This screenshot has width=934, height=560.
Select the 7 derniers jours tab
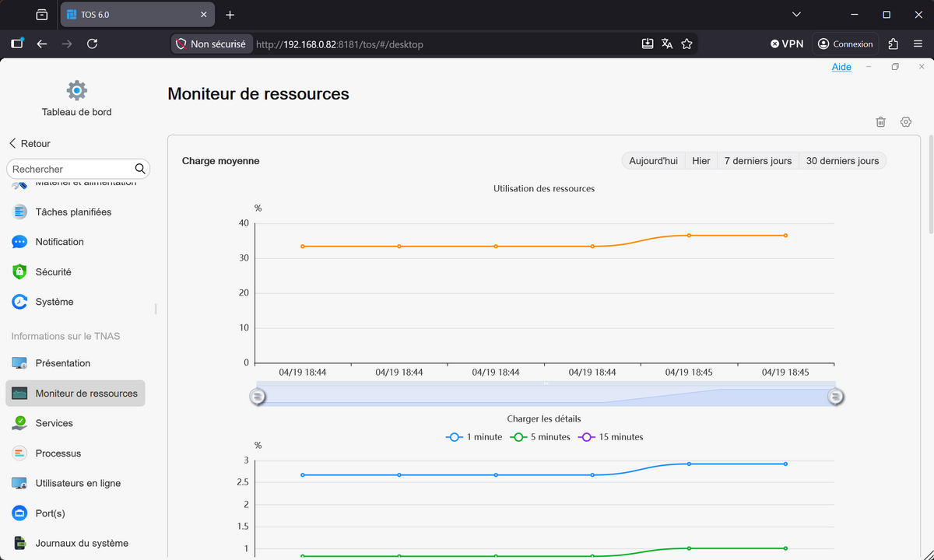pos(757,161)
